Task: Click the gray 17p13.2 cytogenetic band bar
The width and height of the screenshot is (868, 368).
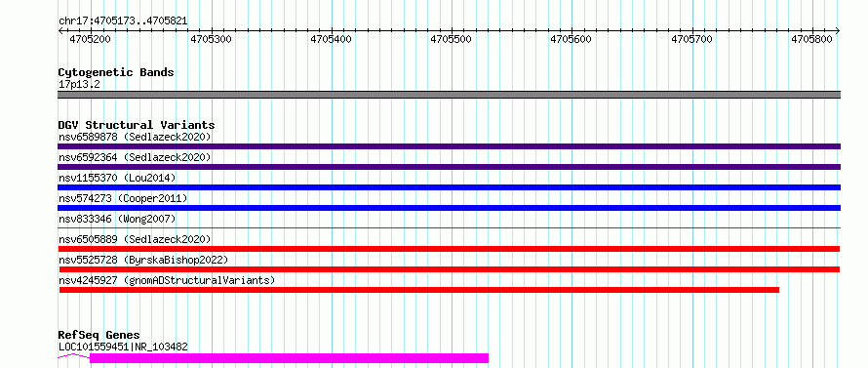Action: (449, 95)
